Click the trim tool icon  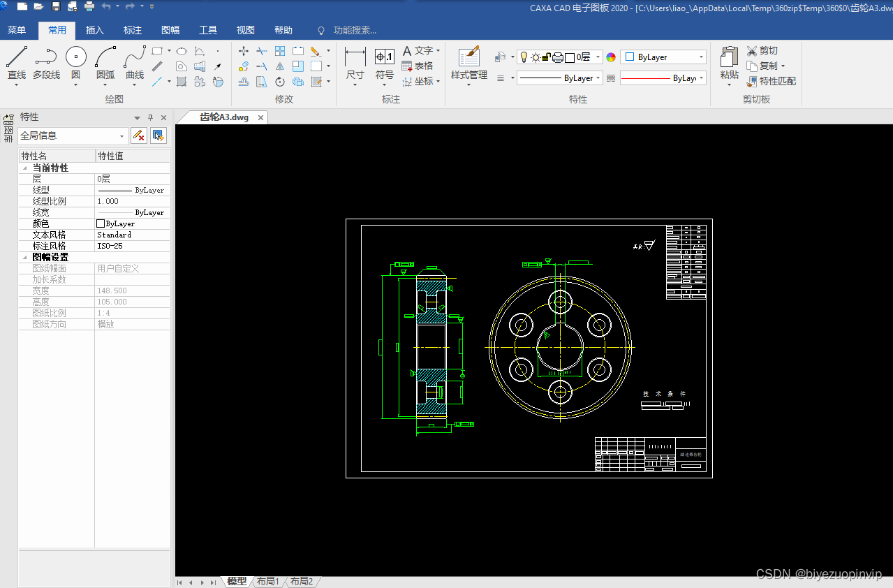coord(262,51)
